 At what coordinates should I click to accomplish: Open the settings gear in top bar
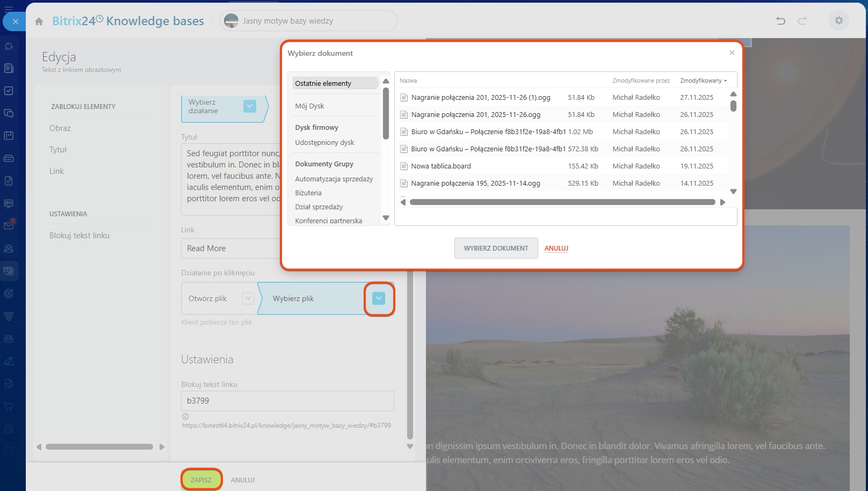click(x=838, y=21)
